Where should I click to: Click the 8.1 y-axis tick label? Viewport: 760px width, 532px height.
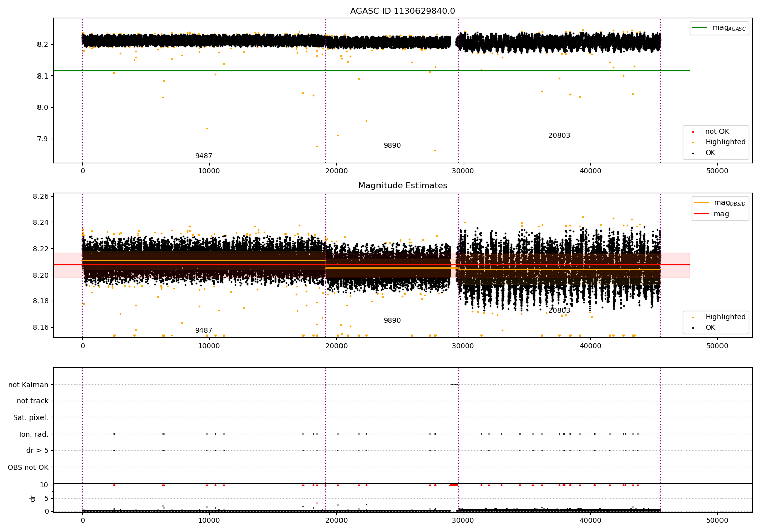pyautogui.click(x=43, y=76)
